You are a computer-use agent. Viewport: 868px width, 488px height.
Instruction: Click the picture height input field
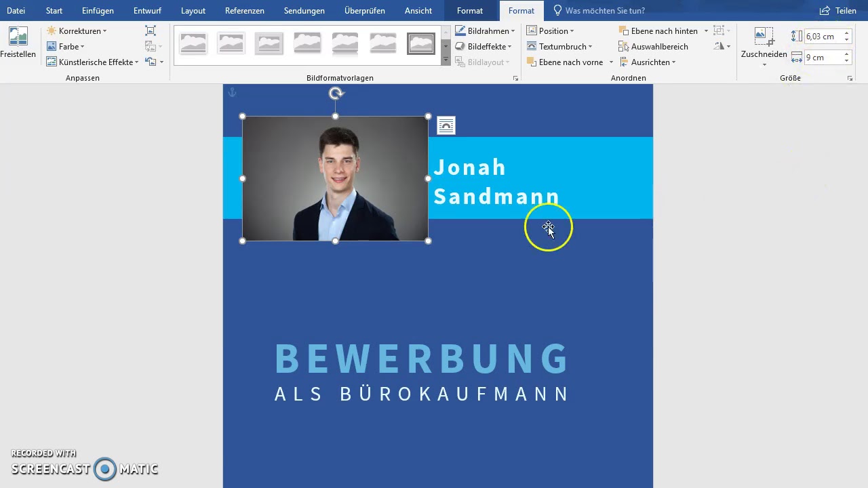[822, 37]
